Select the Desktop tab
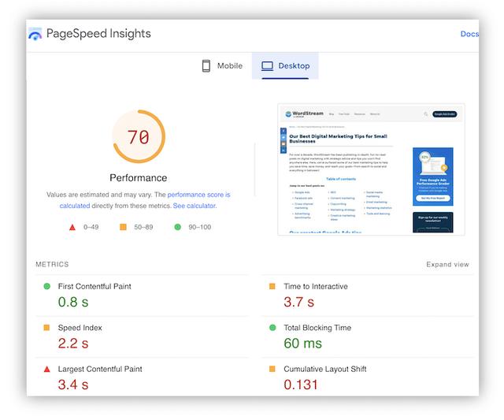The width and height of the screenshot is (504, 420). [x=285, y=65]
